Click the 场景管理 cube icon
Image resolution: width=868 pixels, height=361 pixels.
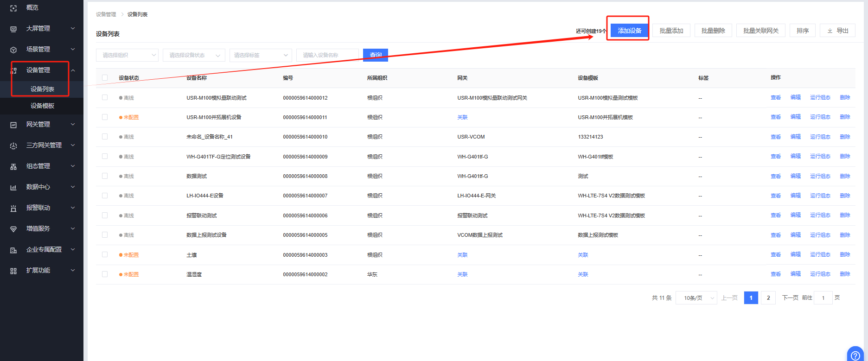13,50
